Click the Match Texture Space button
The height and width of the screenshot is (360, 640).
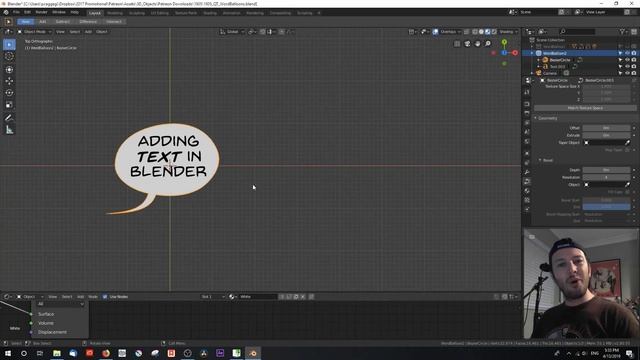tap(585, 108)
